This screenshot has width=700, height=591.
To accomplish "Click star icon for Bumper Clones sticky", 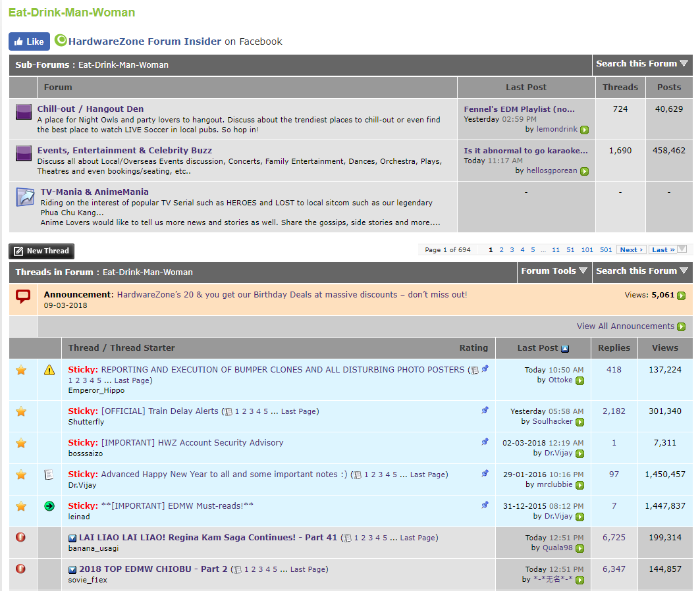I will point(21,371).
